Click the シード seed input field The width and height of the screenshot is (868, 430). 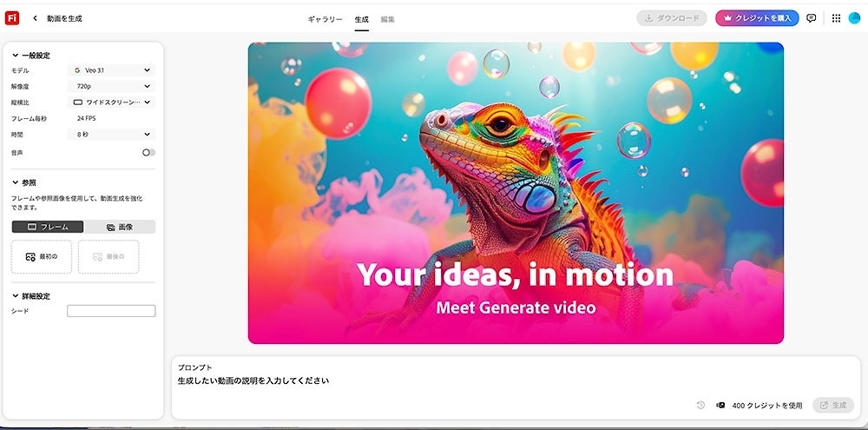pos(111,311)
